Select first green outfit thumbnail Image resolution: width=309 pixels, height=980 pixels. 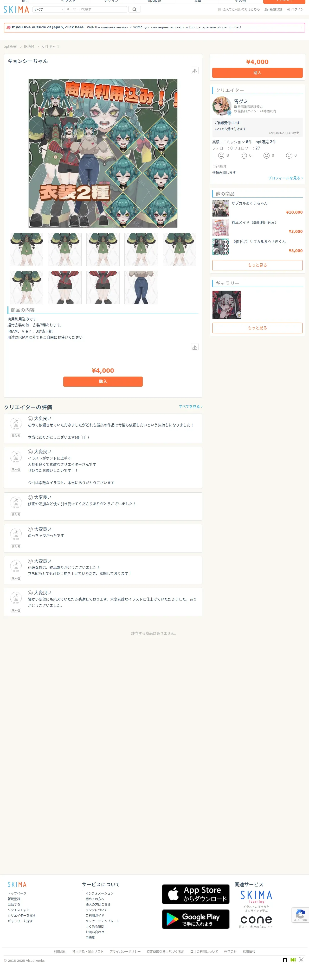pos(26,249)
